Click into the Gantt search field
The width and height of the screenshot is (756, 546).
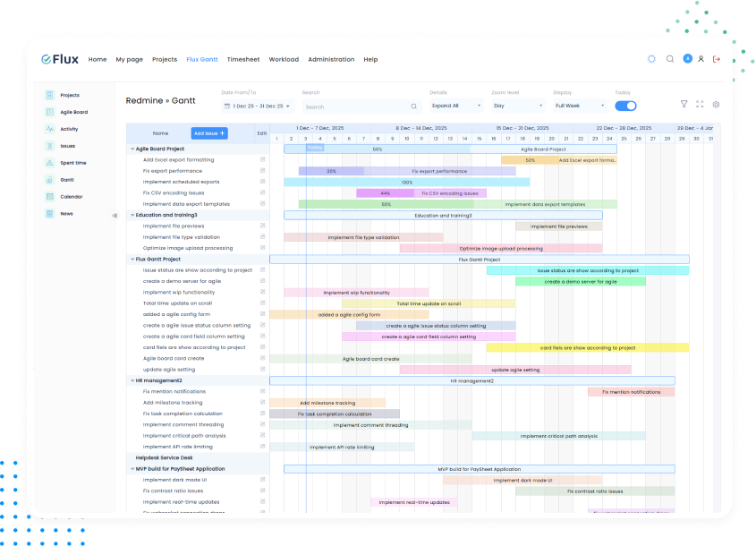tap(356, 107)
